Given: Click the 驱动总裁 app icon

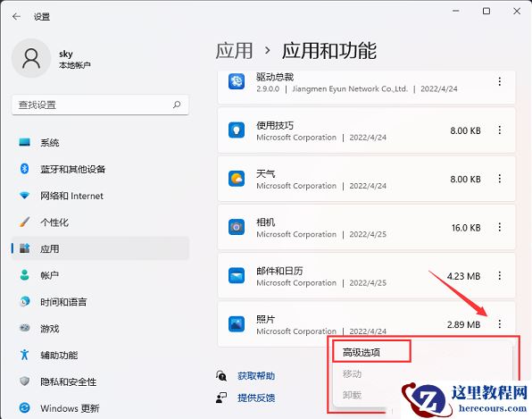Looking at the screenshot, I should 237,81.
